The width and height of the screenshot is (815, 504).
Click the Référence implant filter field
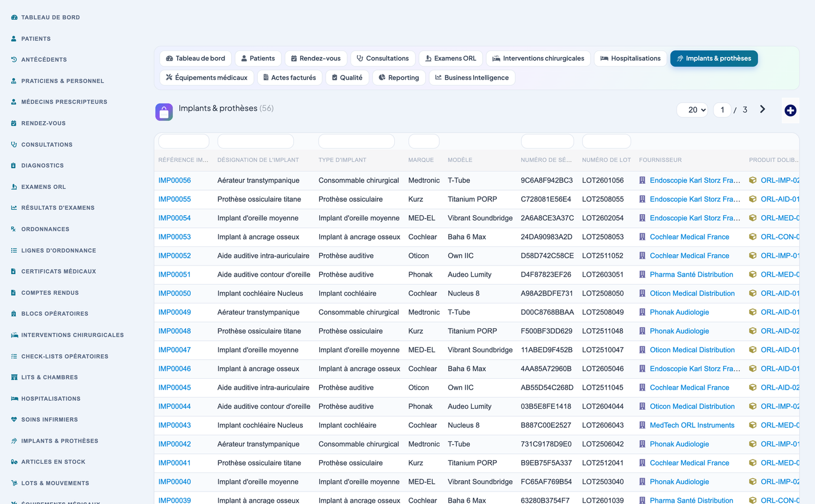[x=184, y=142]
